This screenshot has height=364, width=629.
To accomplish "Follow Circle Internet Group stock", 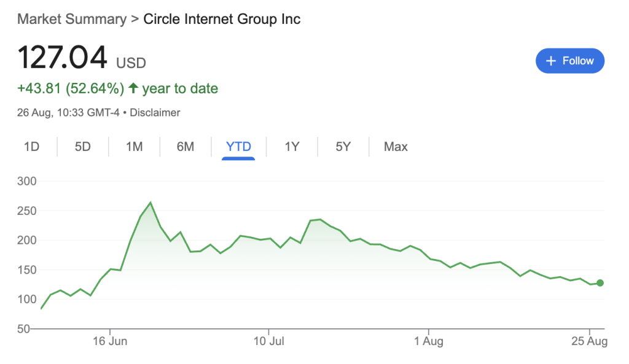I will tap(570, 61).
